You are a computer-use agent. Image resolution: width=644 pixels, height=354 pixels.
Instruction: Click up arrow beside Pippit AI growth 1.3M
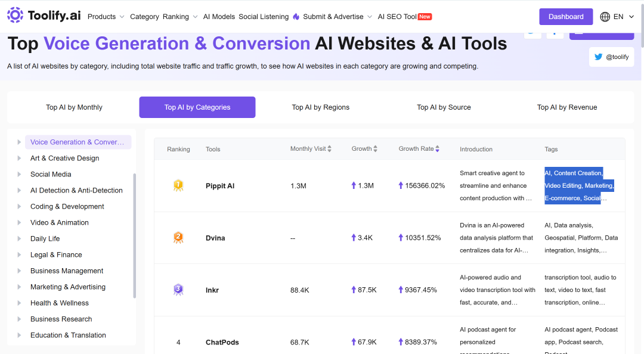[354, 185]
